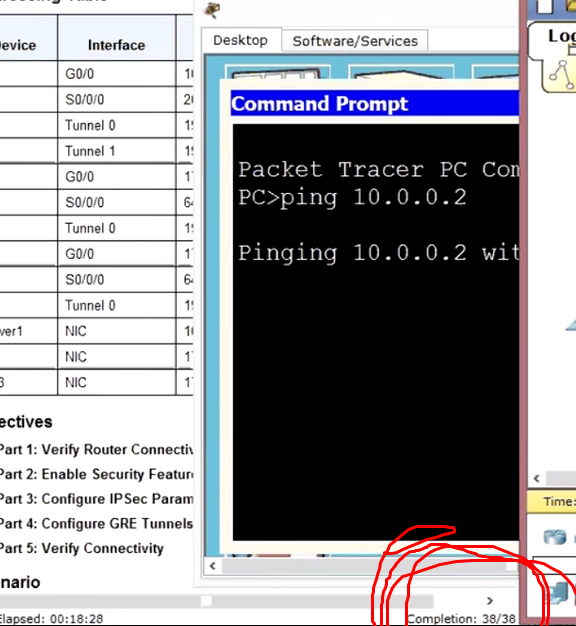Click the Time label in the yellow bar
The width and height of the screenshot is (576, 626).
(x=559, y=501)
